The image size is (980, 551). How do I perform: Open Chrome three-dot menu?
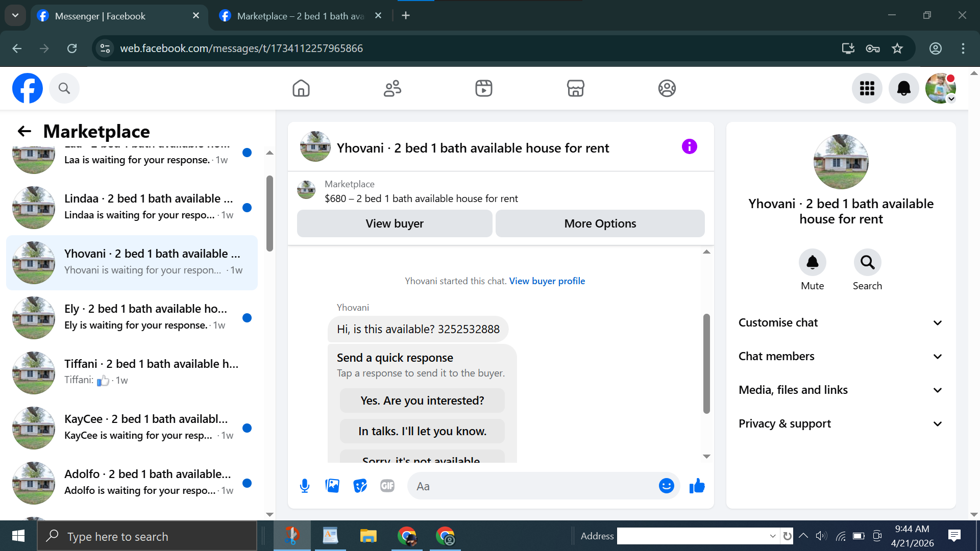[x=963, y=48]
